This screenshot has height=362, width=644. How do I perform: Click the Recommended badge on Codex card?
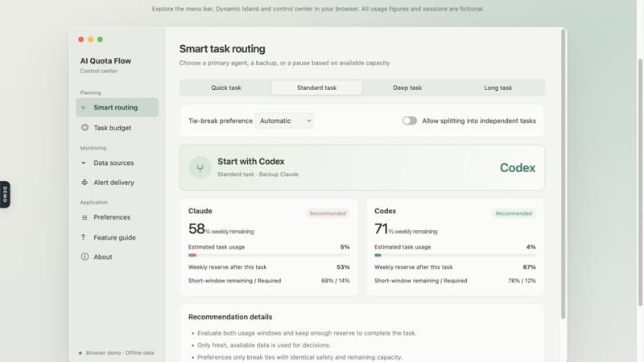(x=514, y=213)
